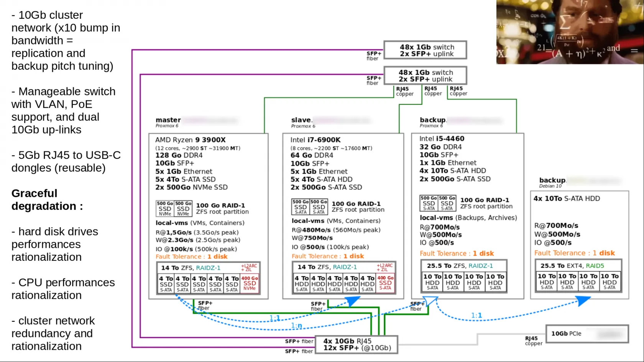
Task: Select the leftmost 4 To HDD in slave
Action: click(x=302, y=283)
